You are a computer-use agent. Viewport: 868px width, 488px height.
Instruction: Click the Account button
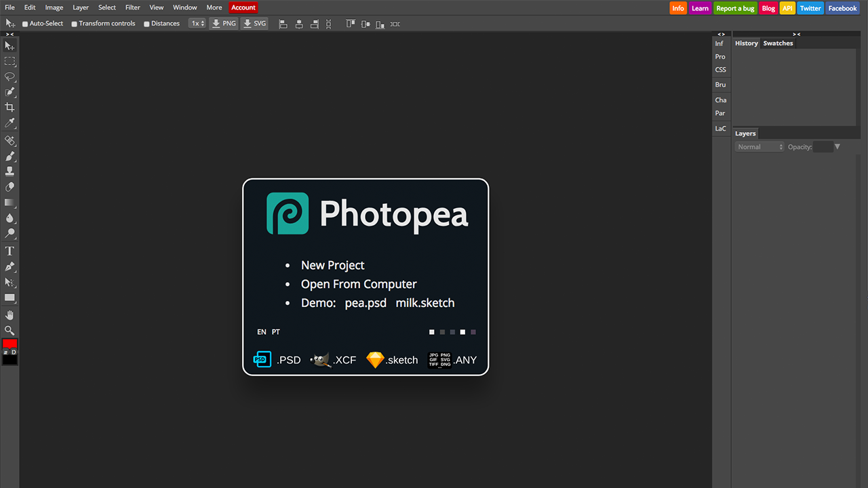pyautogui.click(x=243, y=7)
